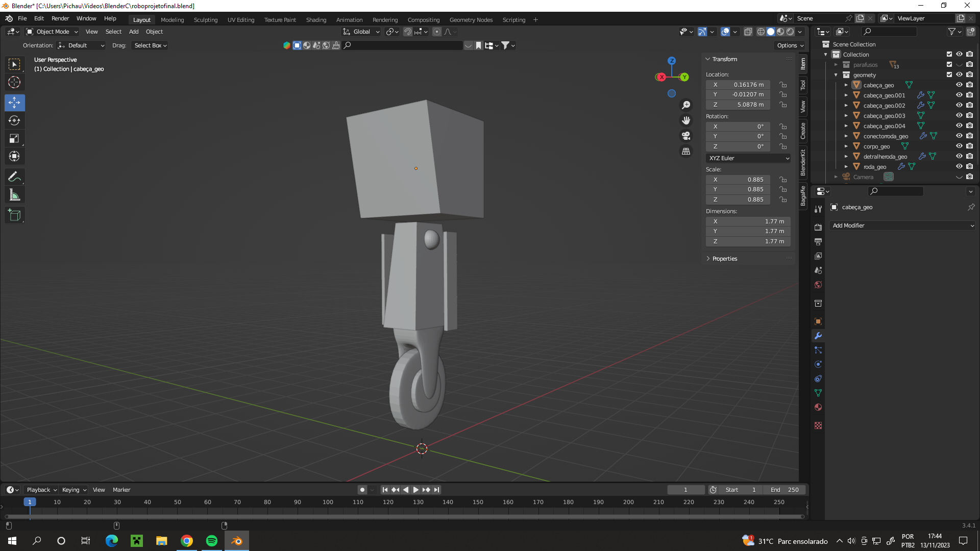980x551 pixels.
Task: Switch to the Sculpting workspace tab
Action: (x=205, y=20)
